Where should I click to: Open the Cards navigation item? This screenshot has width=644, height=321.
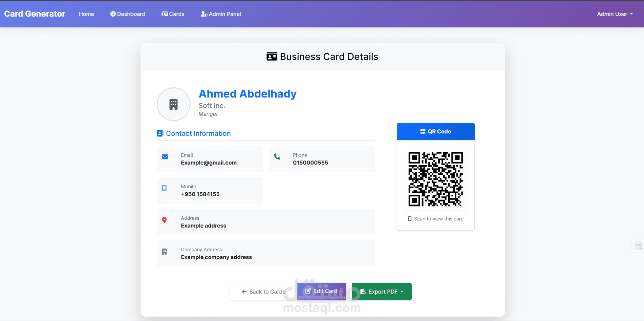[x=173, y=14]
